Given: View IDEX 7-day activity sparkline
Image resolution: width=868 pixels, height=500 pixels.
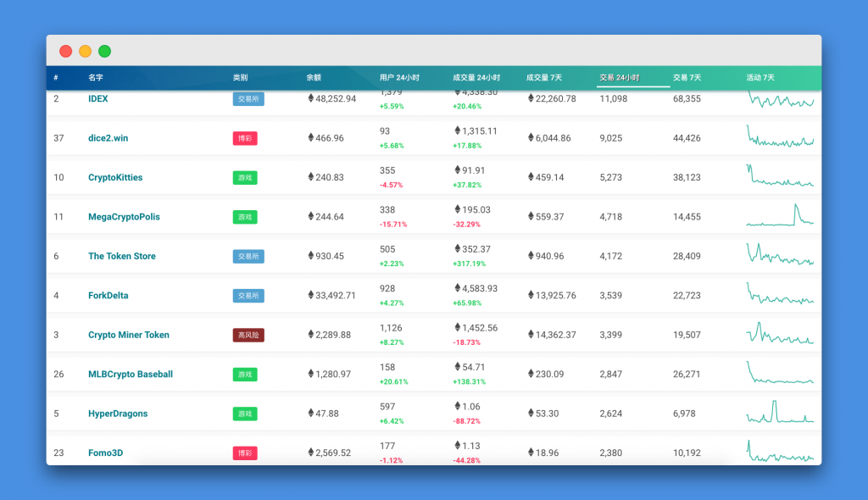Looking at the screenshot, I should click(780, 99).
